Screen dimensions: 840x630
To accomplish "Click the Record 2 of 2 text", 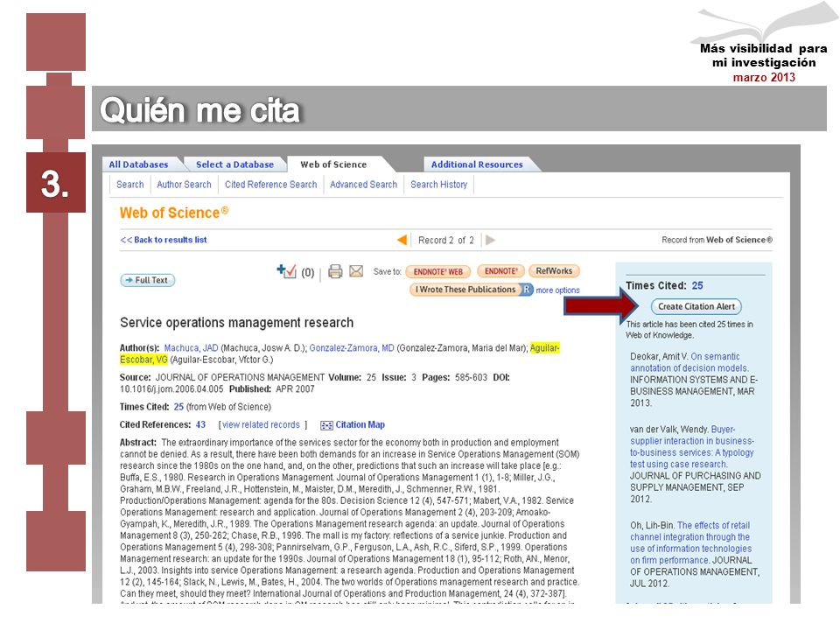I will click(445, 240).
